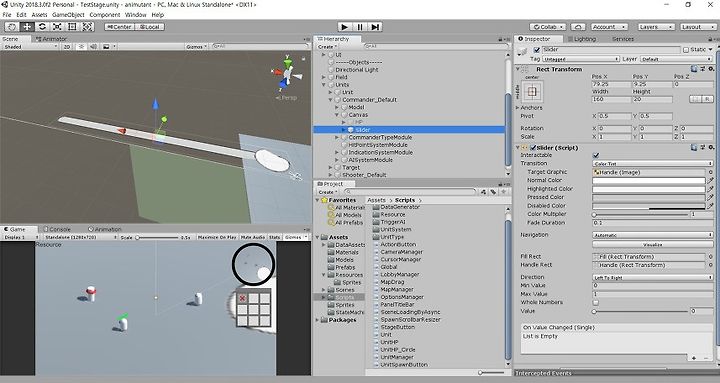Toggle 2D mode in Scene view
The height and width of the screenshot is (383, 720).
point(67,46)
